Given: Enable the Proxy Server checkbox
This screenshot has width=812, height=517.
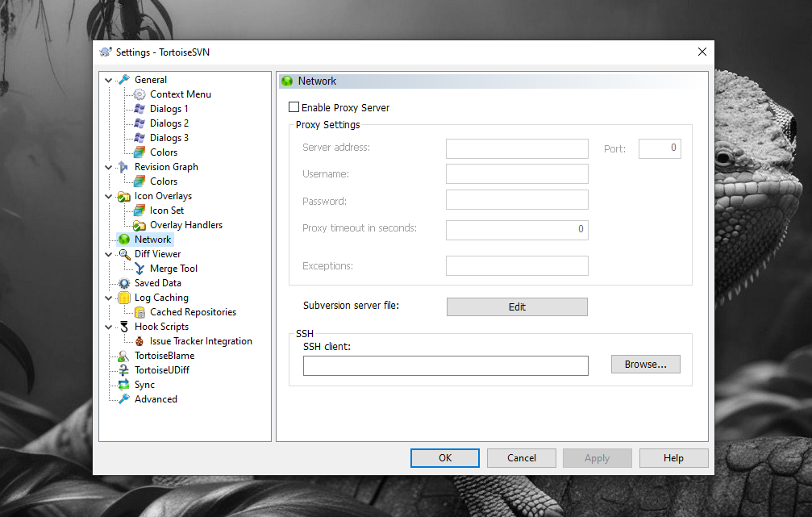Looking at the screenshot, I should click(294, 107).
